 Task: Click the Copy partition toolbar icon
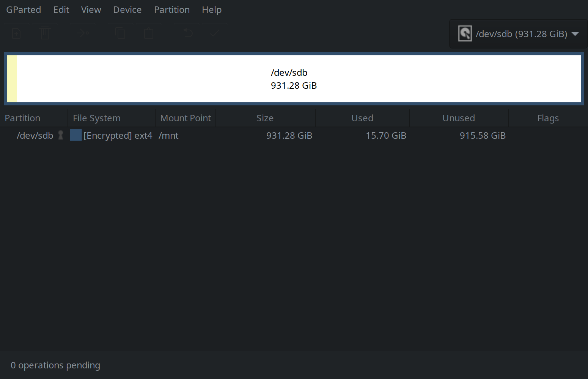(x=120, y=34)
